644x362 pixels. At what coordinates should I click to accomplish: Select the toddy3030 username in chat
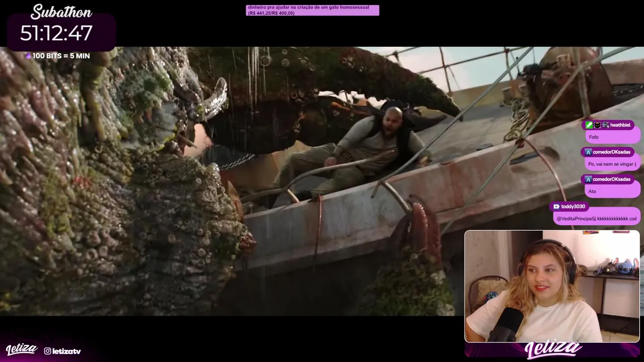[573, 207]
